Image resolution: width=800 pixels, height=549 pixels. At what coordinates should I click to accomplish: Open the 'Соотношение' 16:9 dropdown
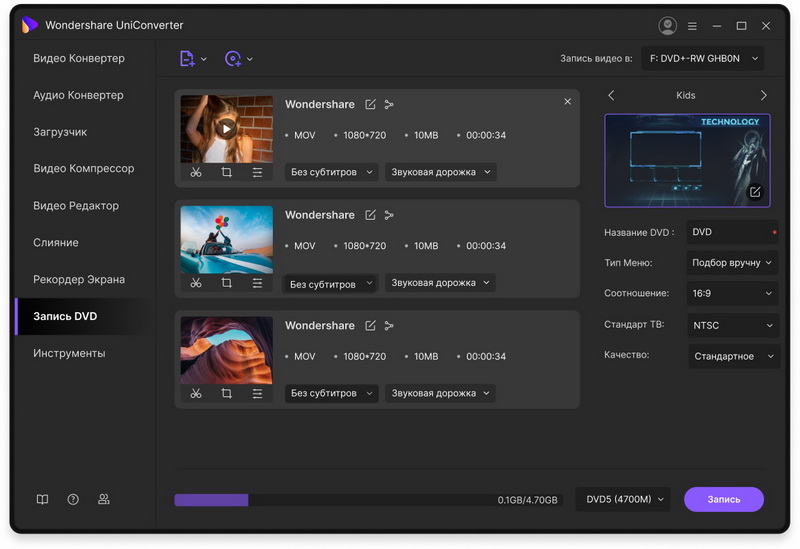coord(732,294)
